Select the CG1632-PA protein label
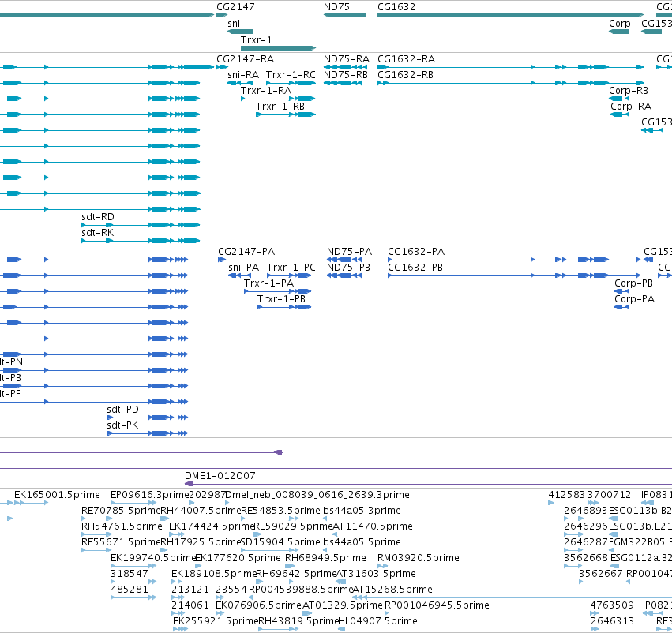 point(416,252)
